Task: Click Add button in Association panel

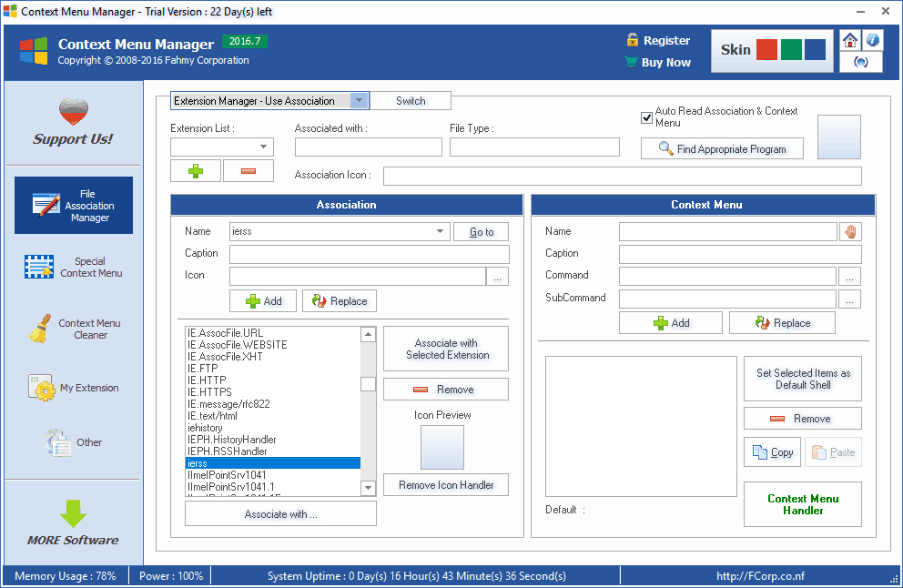Action: click(x=263, y=300)
